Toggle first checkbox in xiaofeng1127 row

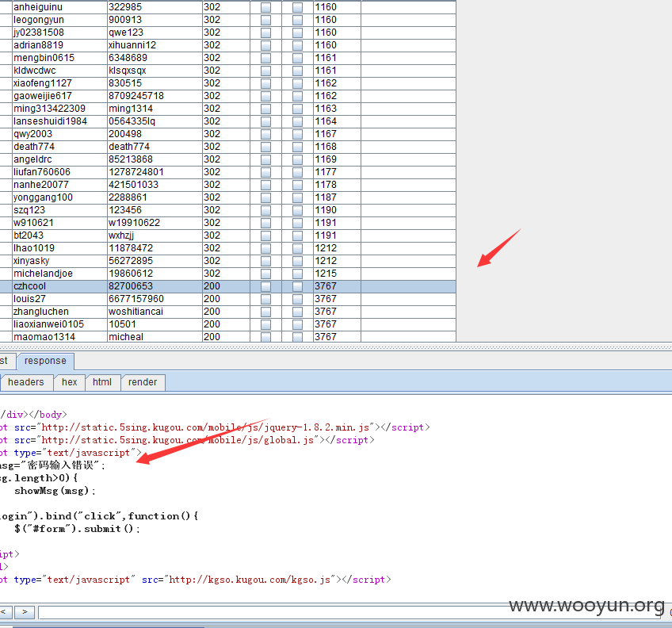click(265, 83)
